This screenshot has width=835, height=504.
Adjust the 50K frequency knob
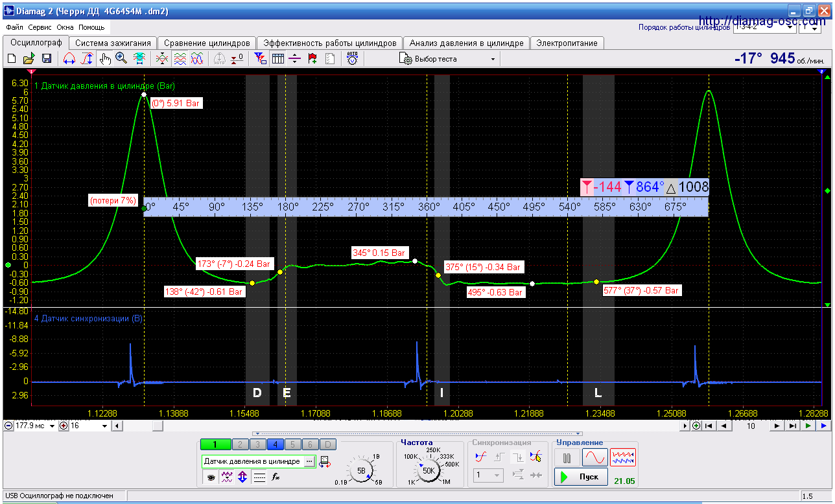[x=429, y=472]
